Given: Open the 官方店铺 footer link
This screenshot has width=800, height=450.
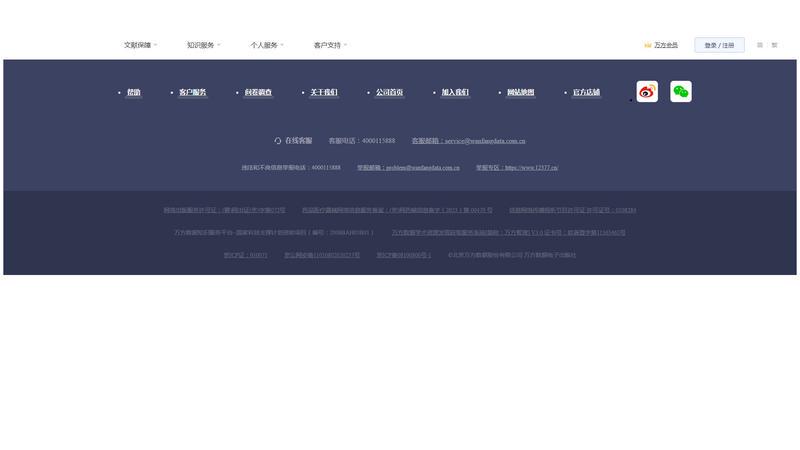Looking at the screenshot, I should click(586, 92).
